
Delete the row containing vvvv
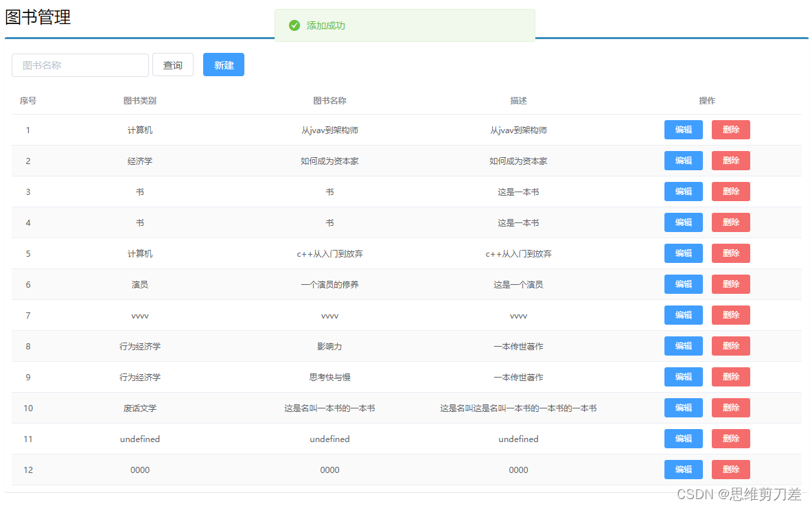pos(730,314)
